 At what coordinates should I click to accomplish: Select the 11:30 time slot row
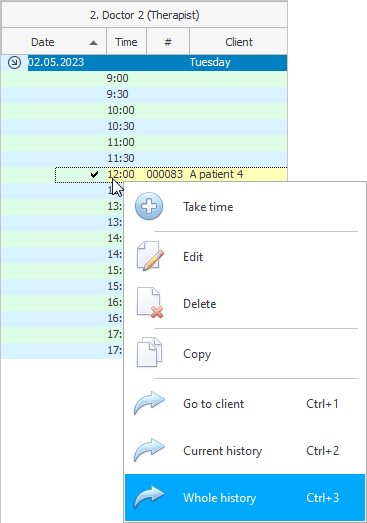click(144, 158)
